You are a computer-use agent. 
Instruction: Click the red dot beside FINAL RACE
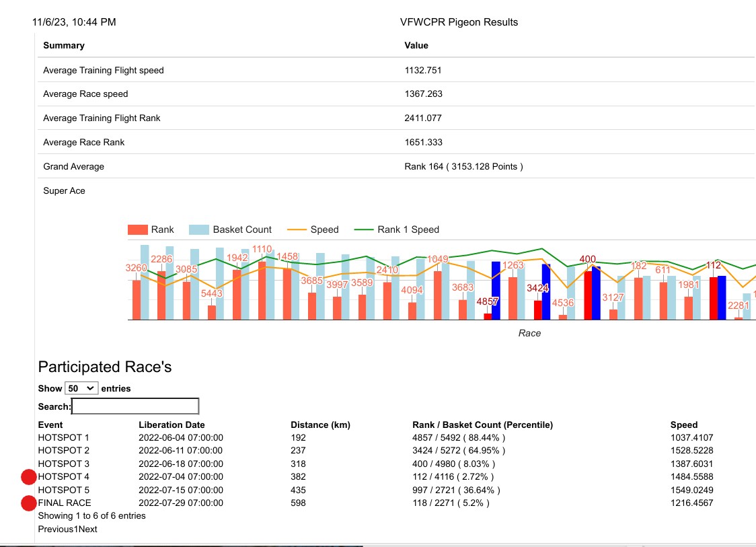[x=28, y=503]
